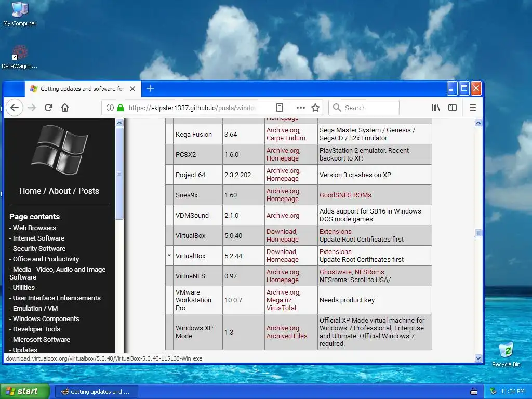
Task: Toggle reader view icon in address bar
Action: pyautogui.click(x=279, y=108)
